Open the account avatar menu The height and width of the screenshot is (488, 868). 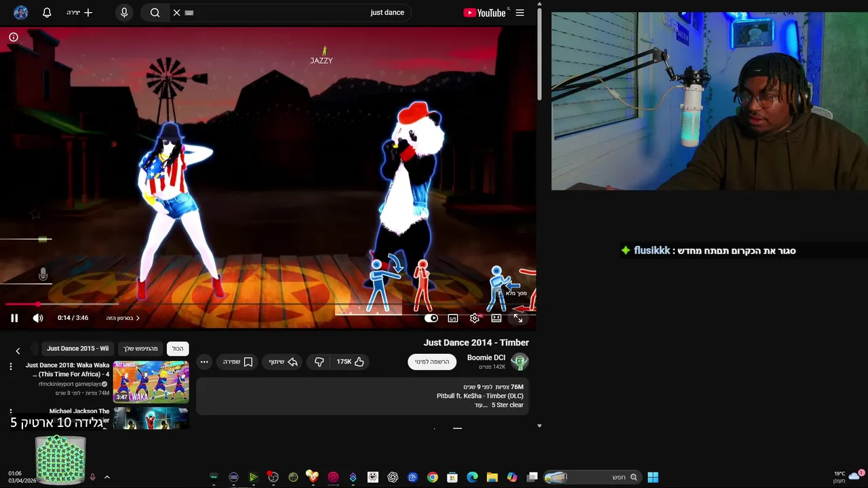pyautogui.click(x=21, y=12)
